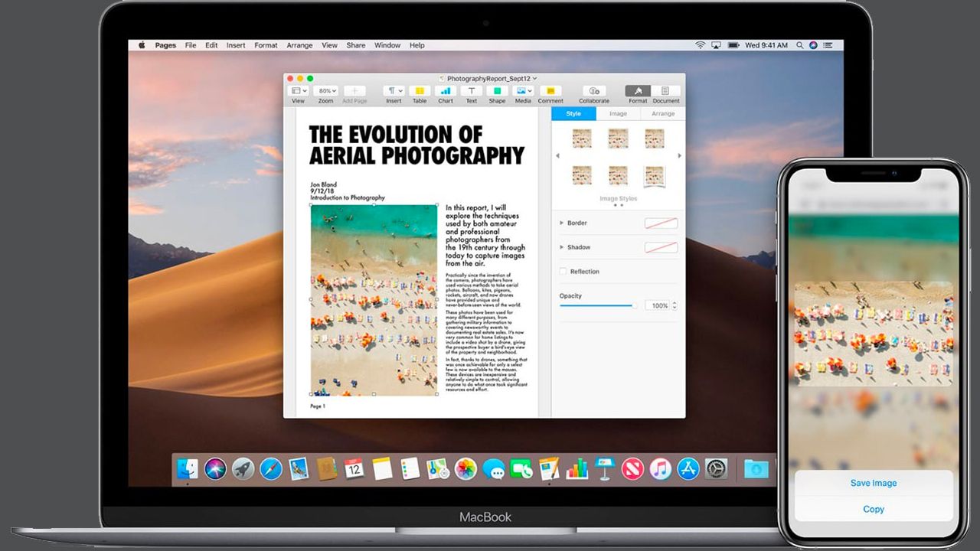Open Launchpad rocket icon in dock
Viewport: 980px width, 551px height.
(x=243, y=468)
